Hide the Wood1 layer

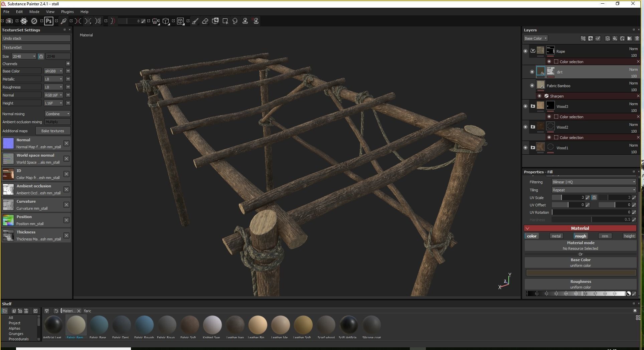(x=525, y=148)
